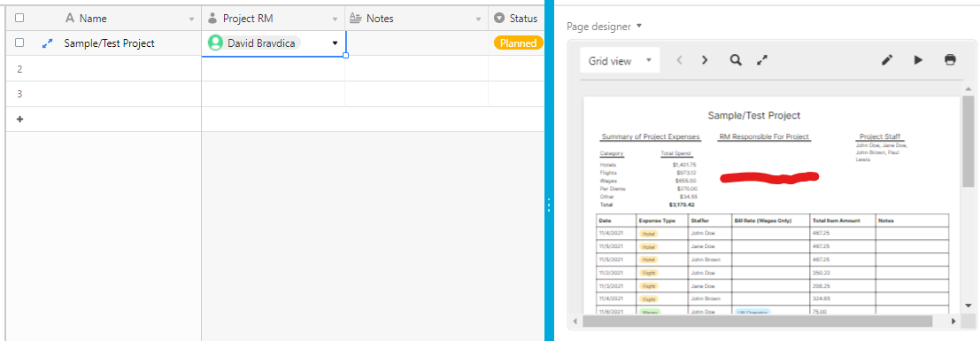Click the Summary of Project Expenses heading
This screenshot has width=980, height=341.
click(651, 136)
